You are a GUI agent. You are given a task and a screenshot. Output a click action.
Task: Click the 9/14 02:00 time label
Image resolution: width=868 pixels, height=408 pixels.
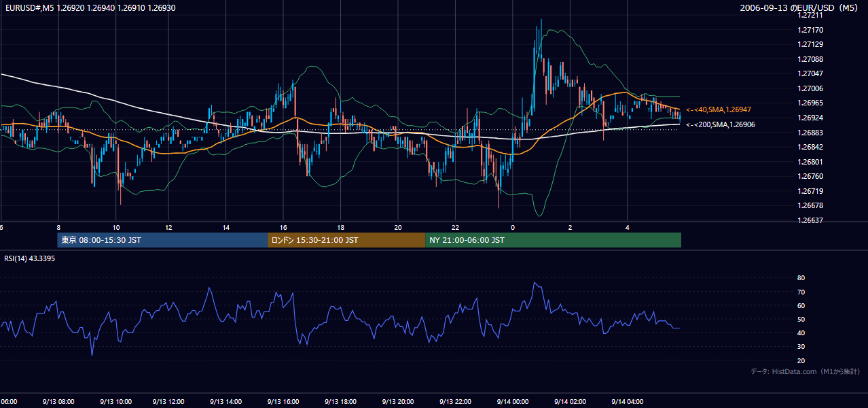571,401
